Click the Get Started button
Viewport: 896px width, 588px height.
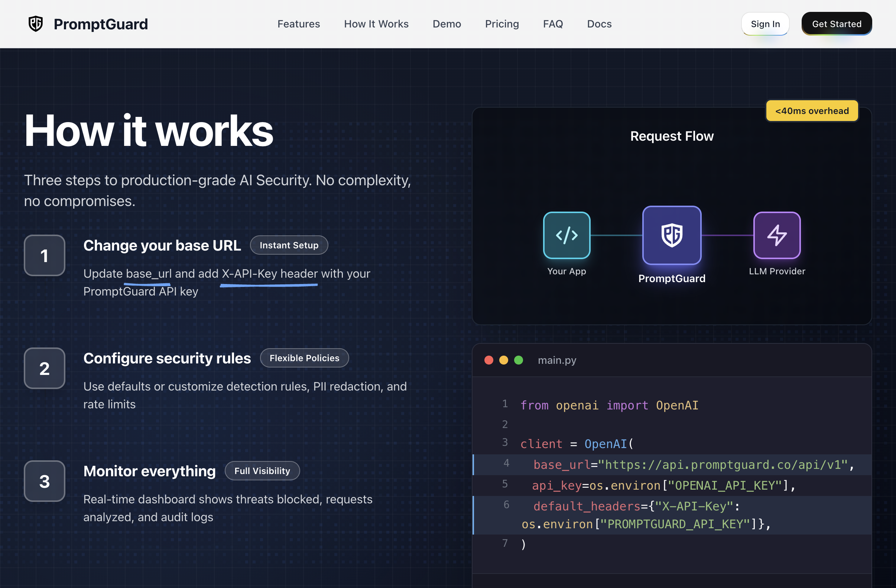coord(837,23)
